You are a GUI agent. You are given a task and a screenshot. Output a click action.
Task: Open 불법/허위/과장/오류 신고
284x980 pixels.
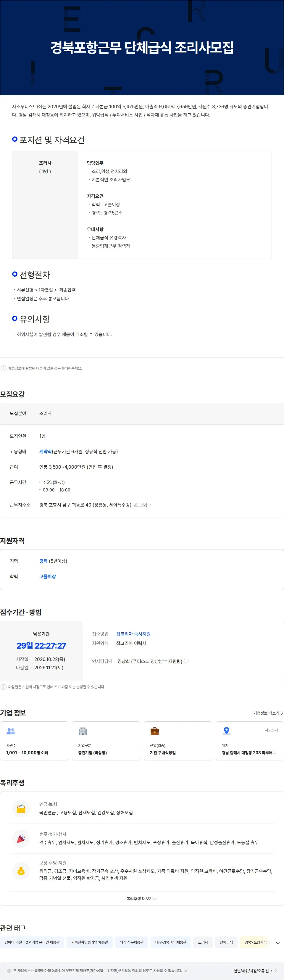(x=256, y=971)
